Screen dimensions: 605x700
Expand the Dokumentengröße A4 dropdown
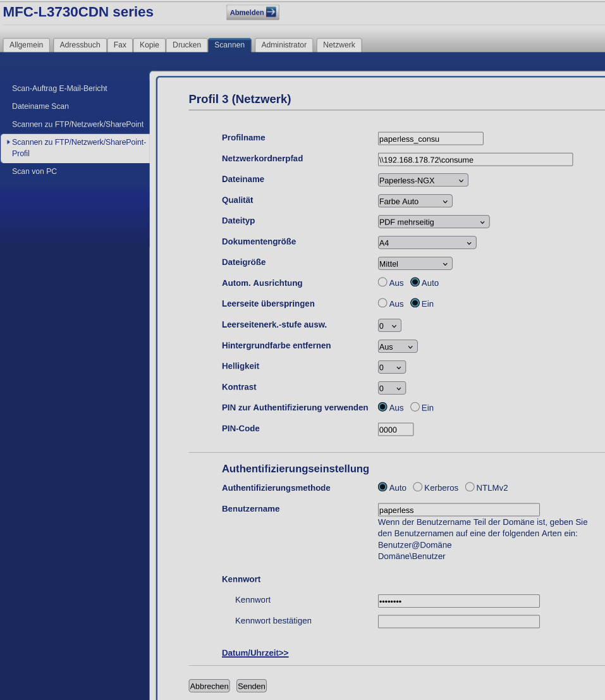tap(427, 243)
